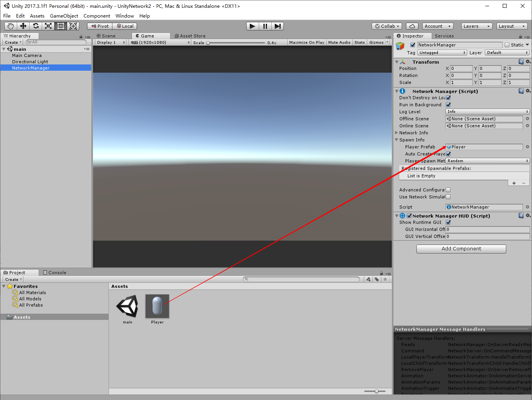
Task: Remove entry from Registered Spawnable Prefabs
Action: (524, 183)
